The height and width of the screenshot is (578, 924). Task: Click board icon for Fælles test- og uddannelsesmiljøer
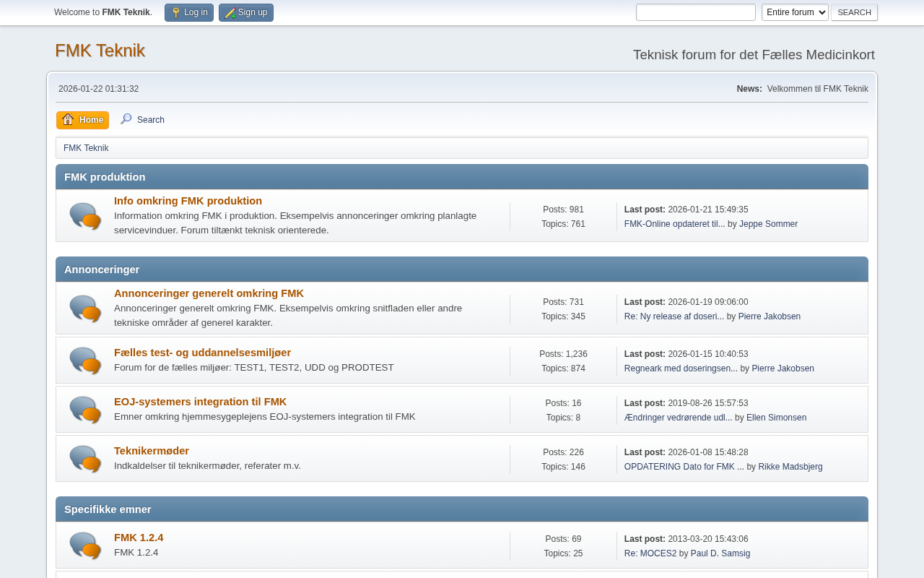[x=85, y=361]
